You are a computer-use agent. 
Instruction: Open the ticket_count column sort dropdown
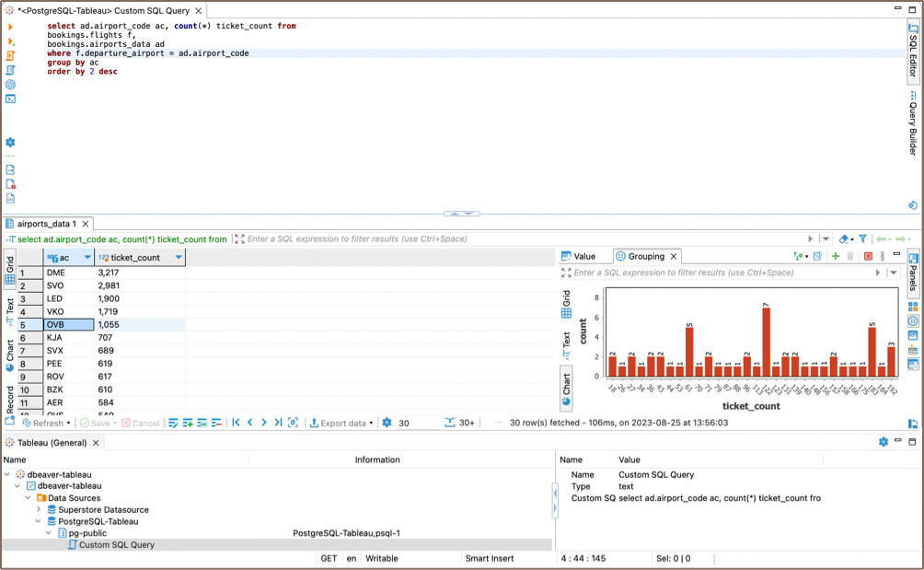[x=178, y=258]
